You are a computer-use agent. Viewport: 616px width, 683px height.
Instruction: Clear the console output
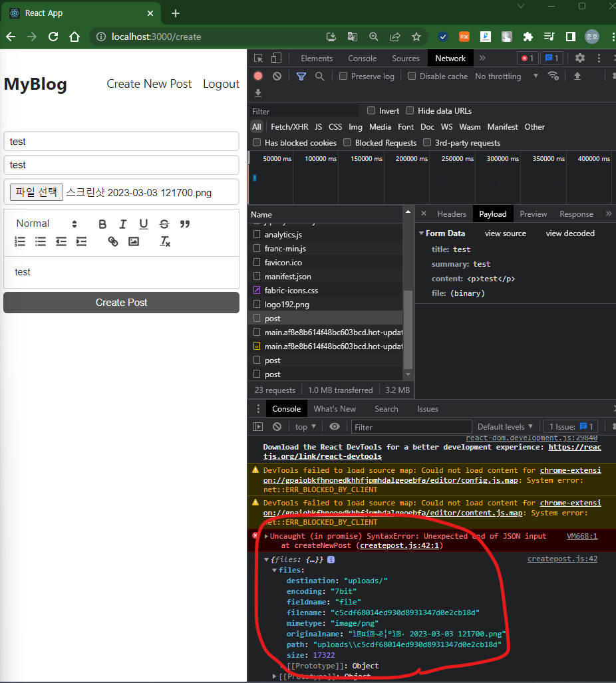pyautogui.click(x=277, y=427)
